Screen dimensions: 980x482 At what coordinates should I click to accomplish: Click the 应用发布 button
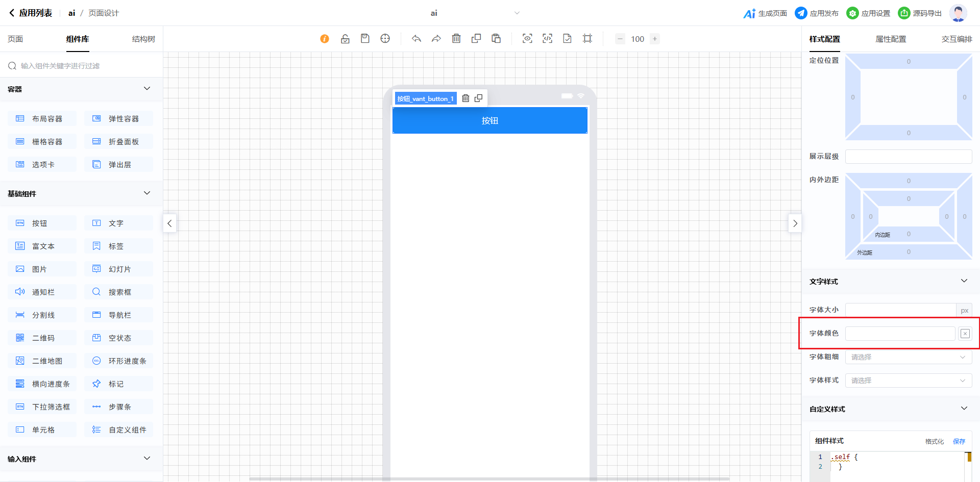817,13
